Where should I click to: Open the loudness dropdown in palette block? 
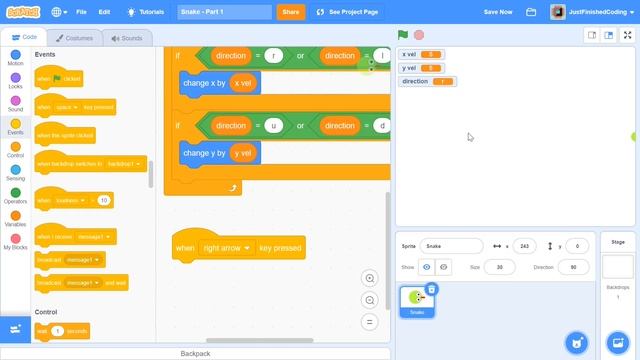[x=70, y=200]
